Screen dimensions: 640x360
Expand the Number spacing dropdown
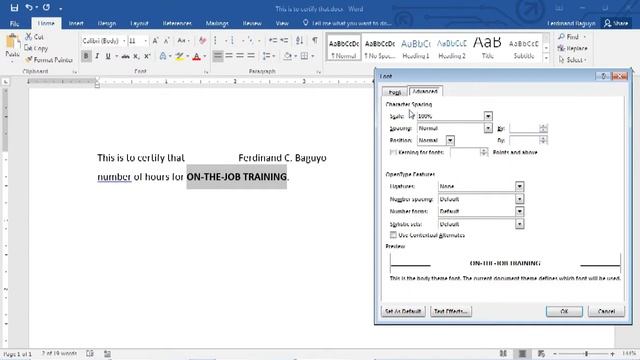[x=519, y=199]
